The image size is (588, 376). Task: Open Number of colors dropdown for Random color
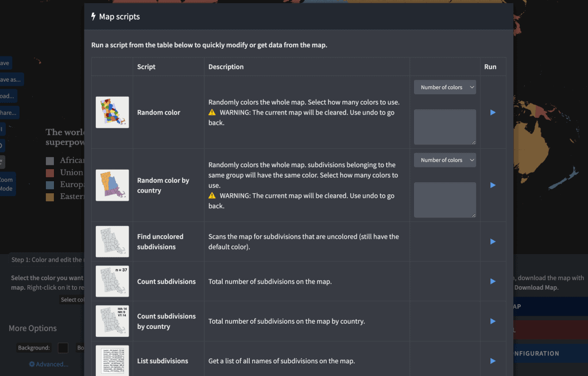[445, 87]
